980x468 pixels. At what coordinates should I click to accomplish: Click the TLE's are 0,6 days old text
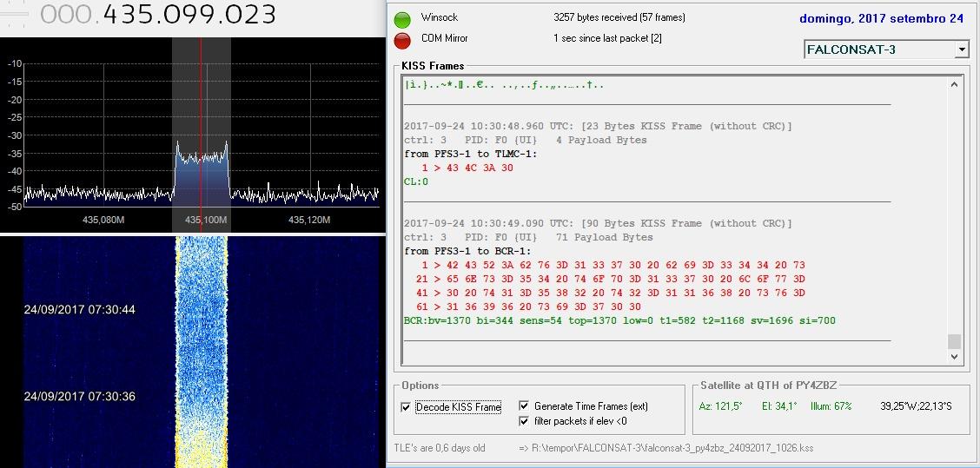[440, 448]
